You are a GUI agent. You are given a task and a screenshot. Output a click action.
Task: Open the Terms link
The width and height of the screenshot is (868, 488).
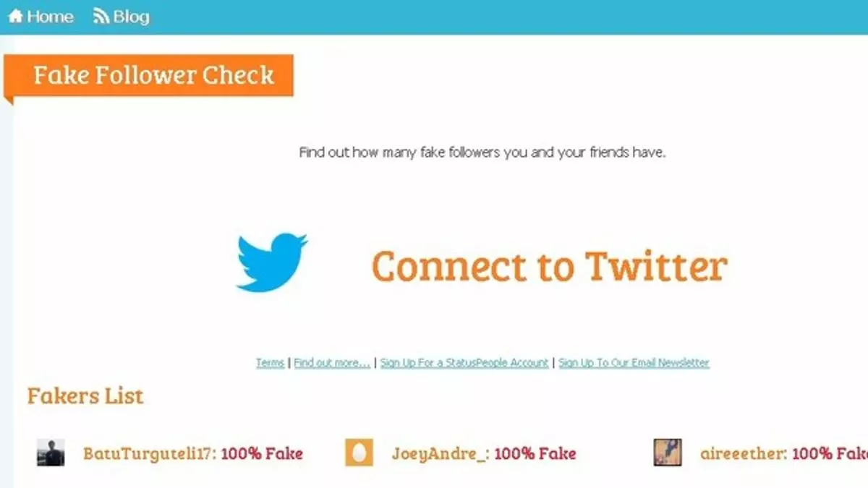pyautogui.click(x=270, y=363)
